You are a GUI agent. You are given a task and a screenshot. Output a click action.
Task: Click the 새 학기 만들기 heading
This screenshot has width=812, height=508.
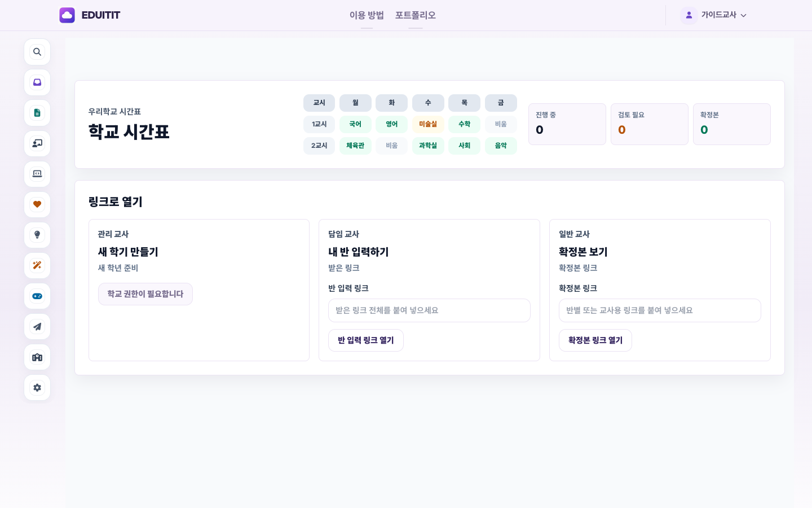click(x=128, y=252)
